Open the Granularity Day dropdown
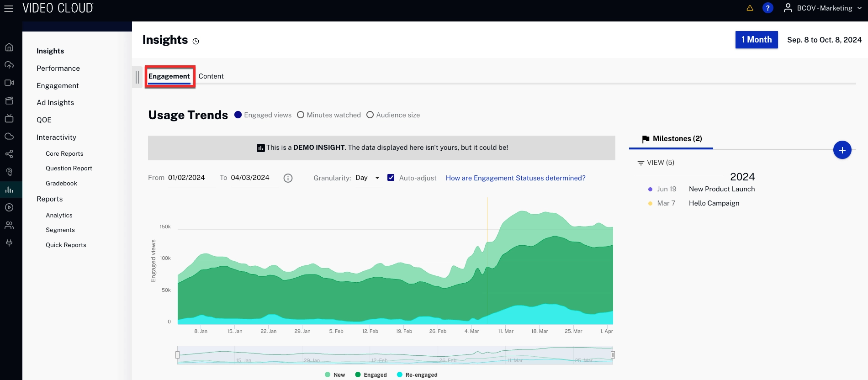This screenshot has height=380, width=868. 368,178
